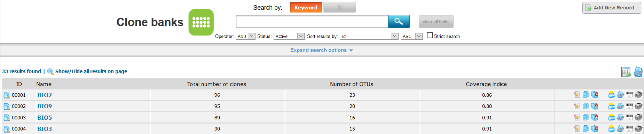Screen dimensions: 644x134
Task: Toggle Show/Hide all results on page
Action: point(91,71)
